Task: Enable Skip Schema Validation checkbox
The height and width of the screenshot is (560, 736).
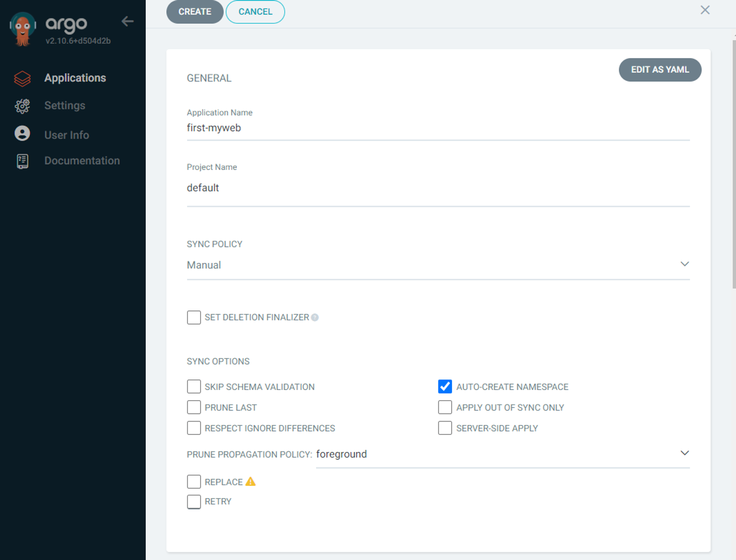Action: pos(194,387)
